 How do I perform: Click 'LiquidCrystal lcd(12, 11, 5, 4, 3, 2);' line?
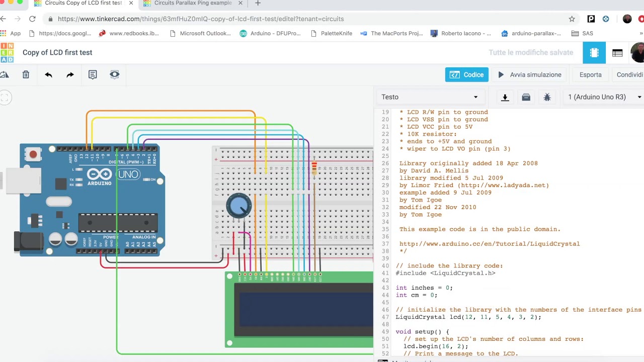tap(468, 317)
